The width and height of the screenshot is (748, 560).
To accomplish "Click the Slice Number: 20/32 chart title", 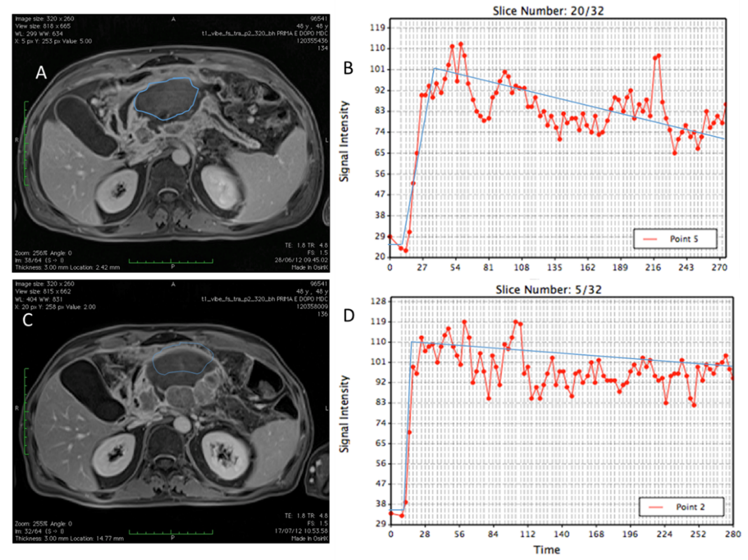I will pos(548,11).
